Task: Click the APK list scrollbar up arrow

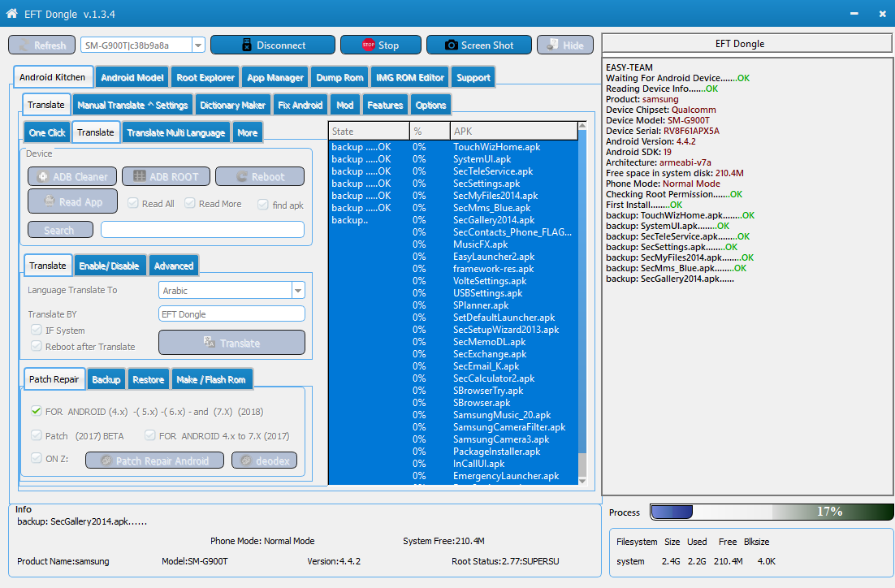Action: [582, 126]
